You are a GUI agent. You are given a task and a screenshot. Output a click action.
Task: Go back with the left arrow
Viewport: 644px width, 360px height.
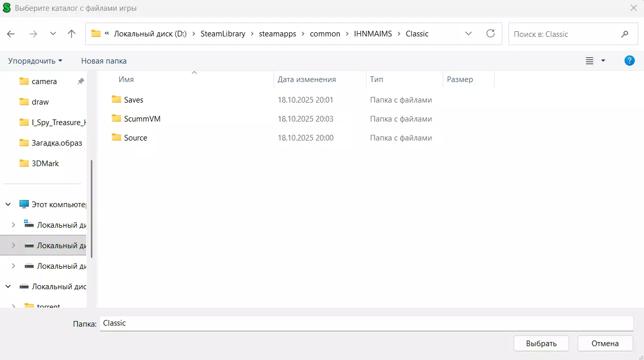(x=11, y=34)
